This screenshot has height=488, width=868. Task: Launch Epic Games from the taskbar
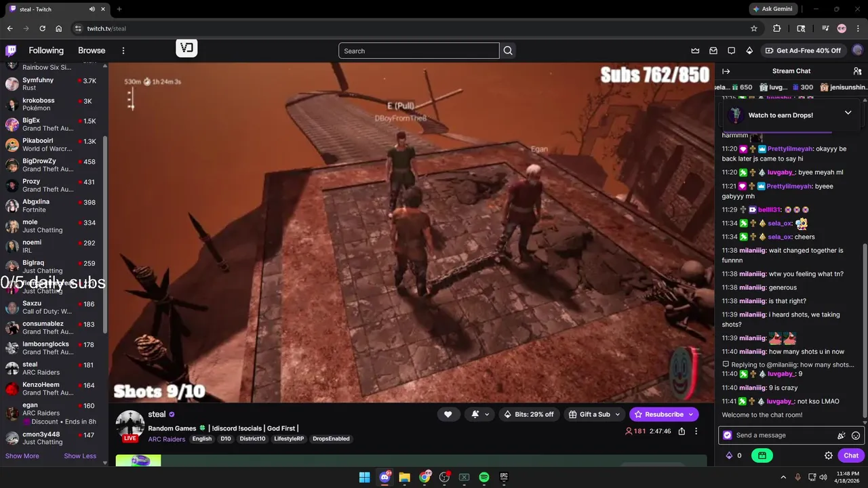[504, 477]
